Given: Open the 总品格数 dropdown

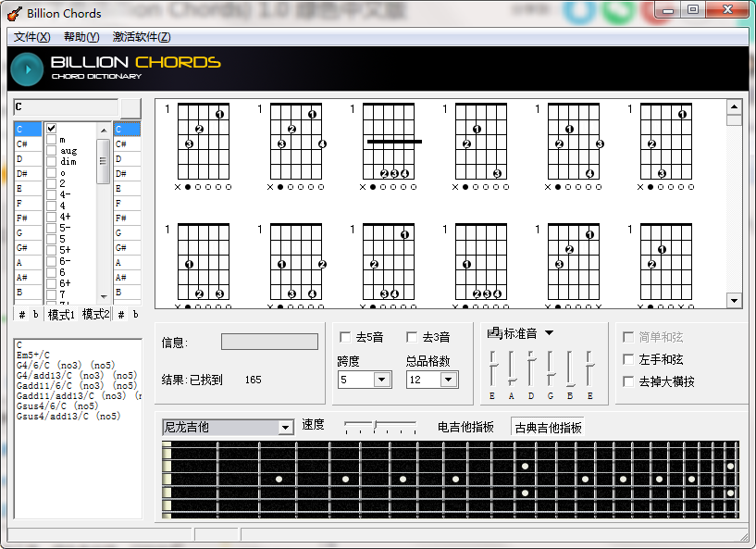Looking at the screenshot, I should 449,380.
